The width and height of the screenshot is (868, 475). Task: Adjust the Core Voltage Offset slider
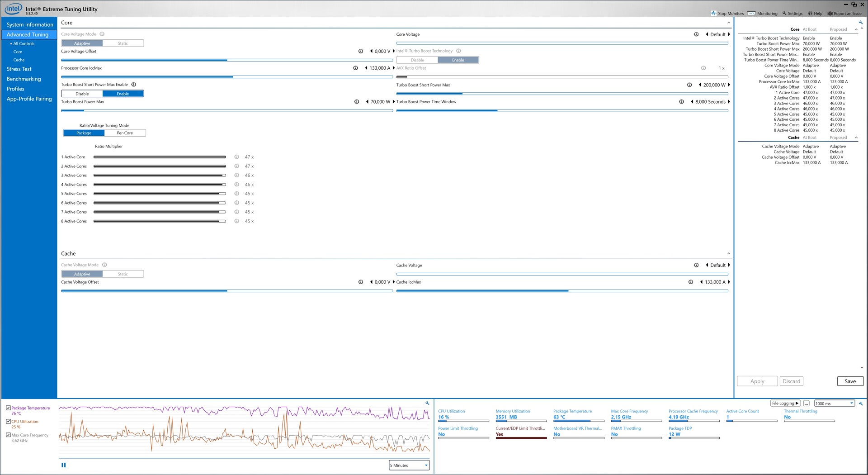click(x=226, y=60)
